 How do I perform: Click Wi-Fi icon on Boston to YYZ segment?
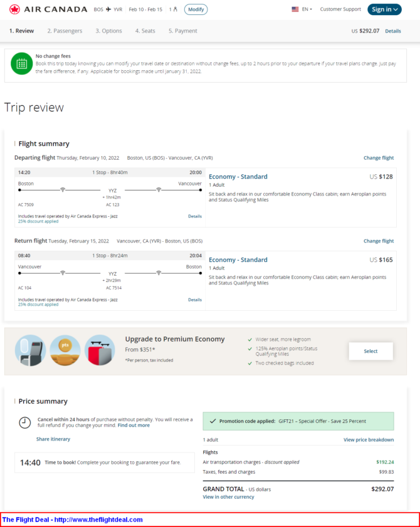pyautogui.click(x=63, y=190)
